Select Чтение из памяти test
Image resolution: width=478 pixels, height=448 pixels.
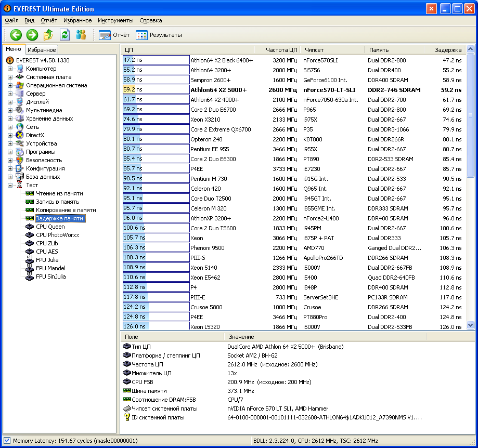[59, 193]
